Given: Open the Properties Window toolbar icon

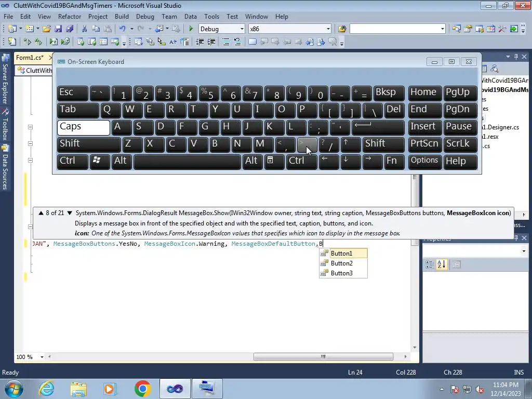Looking at the screenshot, I should tap(468, 29).
